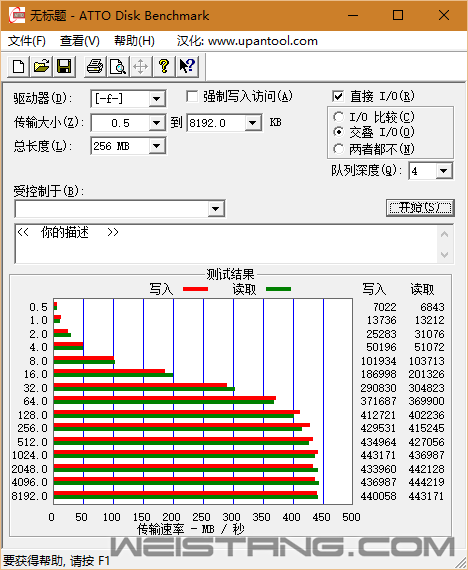Click the write value 429531
This screenshot has height=570, width=468.
pos(378,428)
